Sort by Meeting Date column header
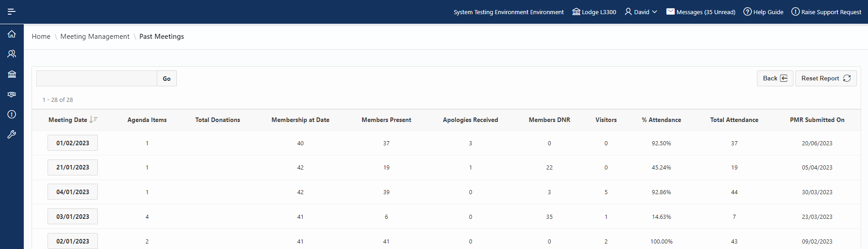The width and height of the screenshot is (868, 249). pos(68,120)
